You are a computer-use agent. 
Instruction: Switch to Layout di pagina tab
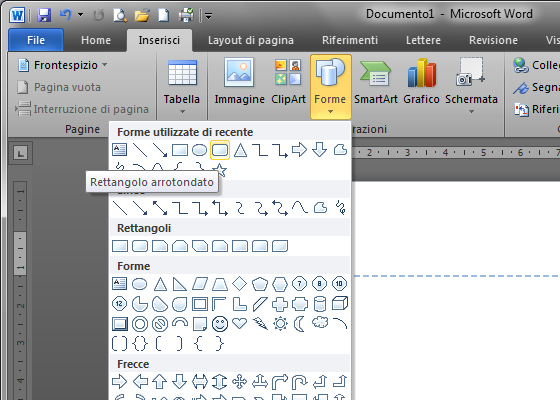[x=251, y=40]
